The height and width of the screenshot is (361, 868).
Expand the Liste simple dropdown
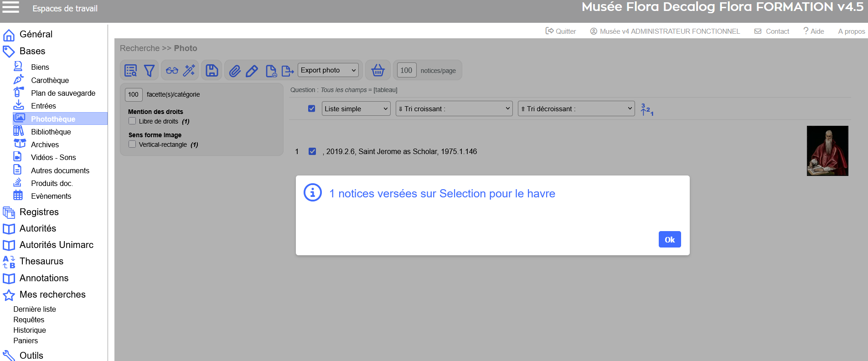[x=356, y=108]
